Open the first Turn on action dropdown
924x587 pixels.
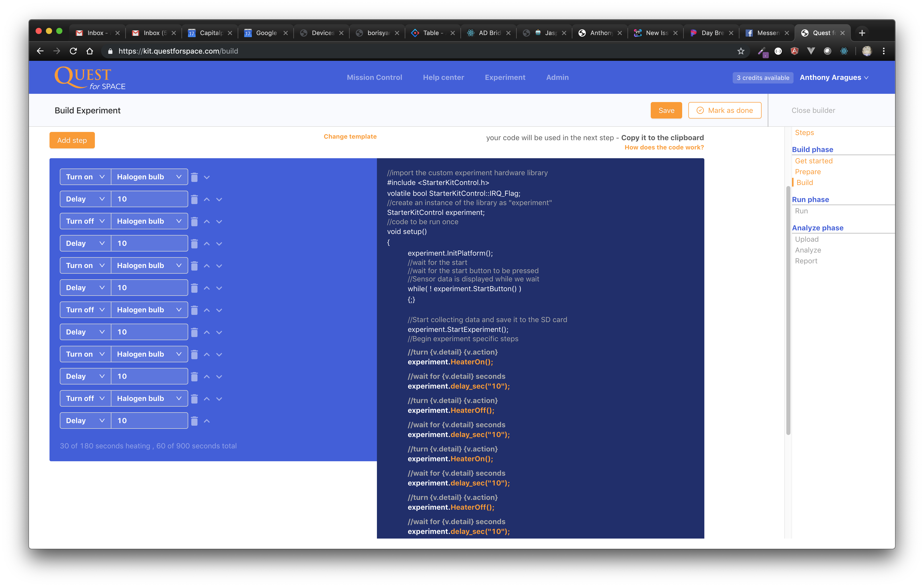[85, 177]
